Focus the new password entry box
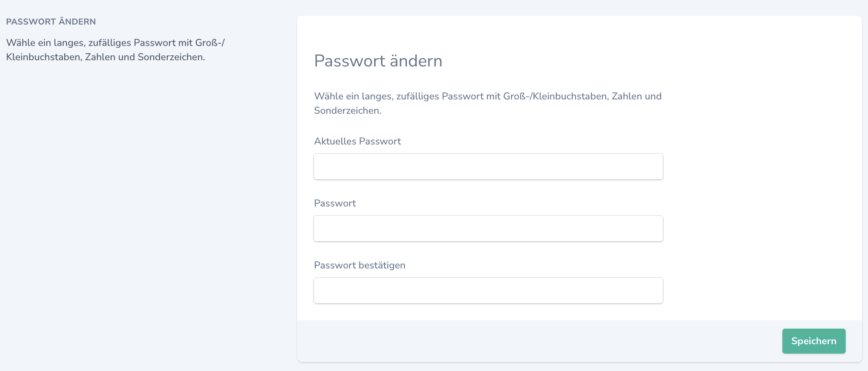 coord(488,228)
